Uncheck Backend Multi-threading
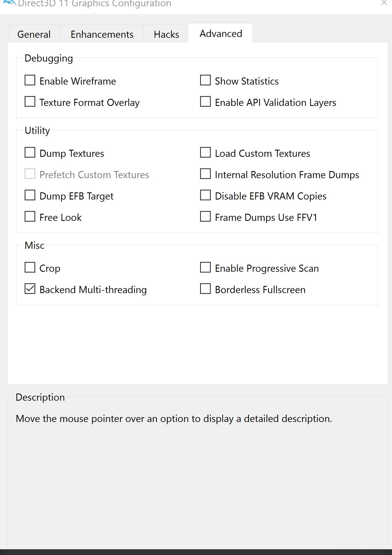 30,289
